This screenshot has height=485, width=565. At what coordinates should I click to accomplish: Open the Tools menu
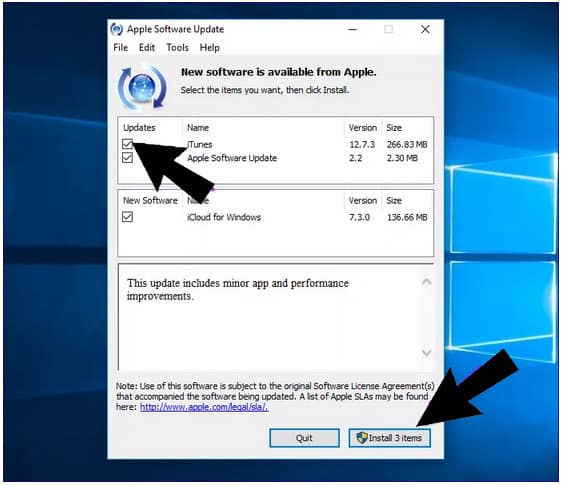[x=177, y=48]
